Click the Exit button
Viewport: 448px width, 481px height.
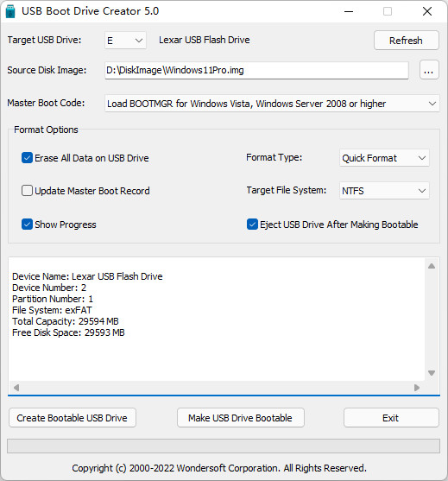[x=391, y=418]
